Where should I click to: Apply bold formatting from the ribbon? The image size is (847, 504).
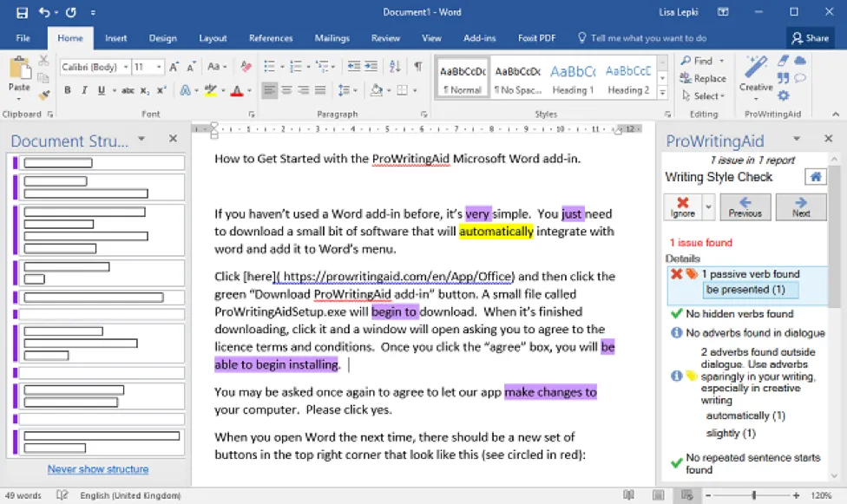tap(67, 89)
